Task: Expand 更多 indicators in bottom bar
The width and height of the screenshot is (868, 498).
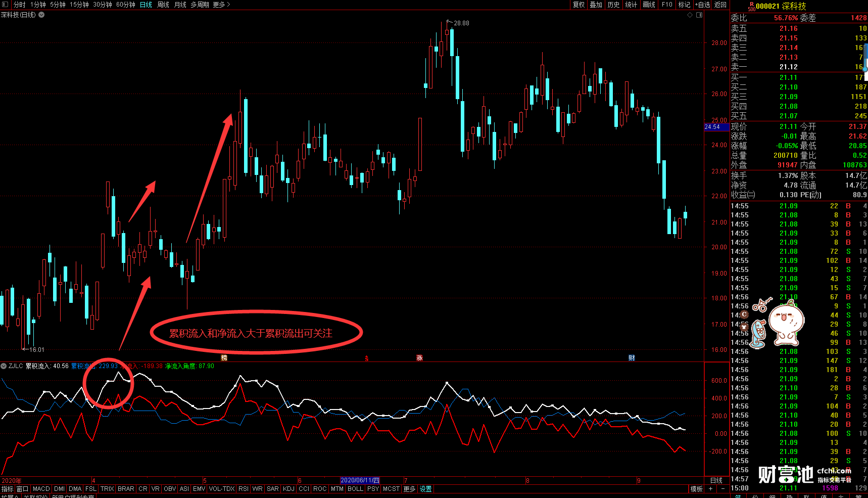Action: (x=409, y=489)
